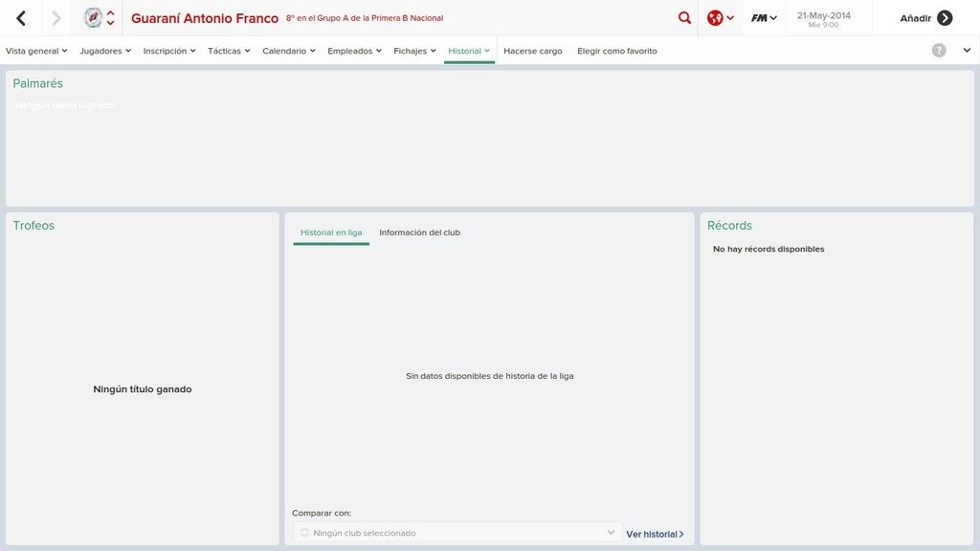Select the Historial en liga tab
This screenshot has height=551, width=980.
331,232
